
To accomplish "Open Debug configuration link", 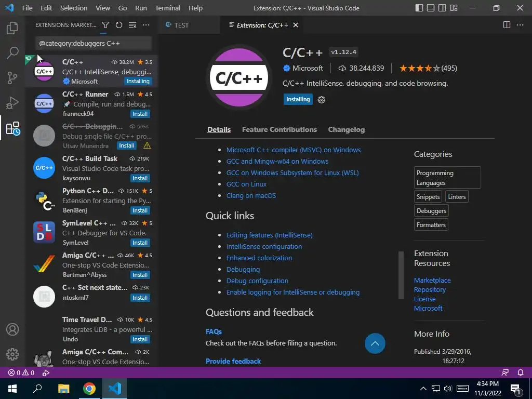I will coord(257,281).
